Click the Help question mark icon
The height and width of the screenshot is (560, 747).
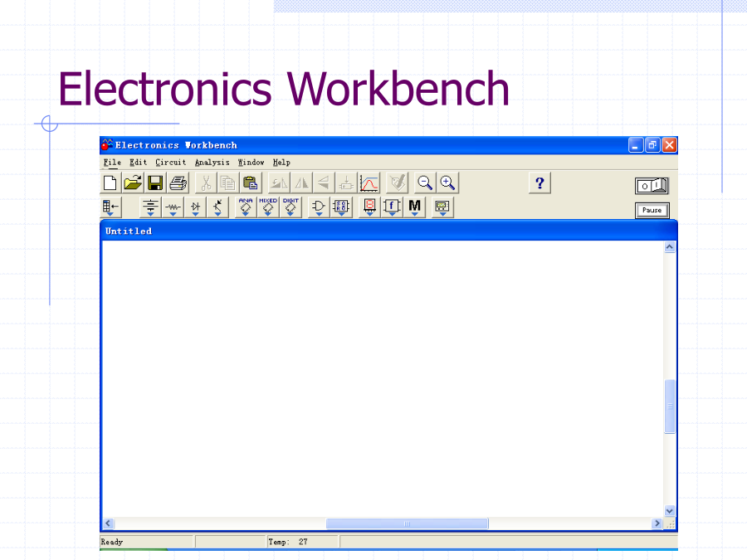click(539, 183)
